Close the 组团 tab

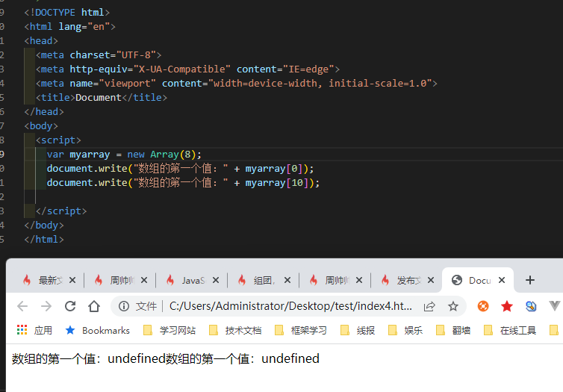tap(287, 280)
